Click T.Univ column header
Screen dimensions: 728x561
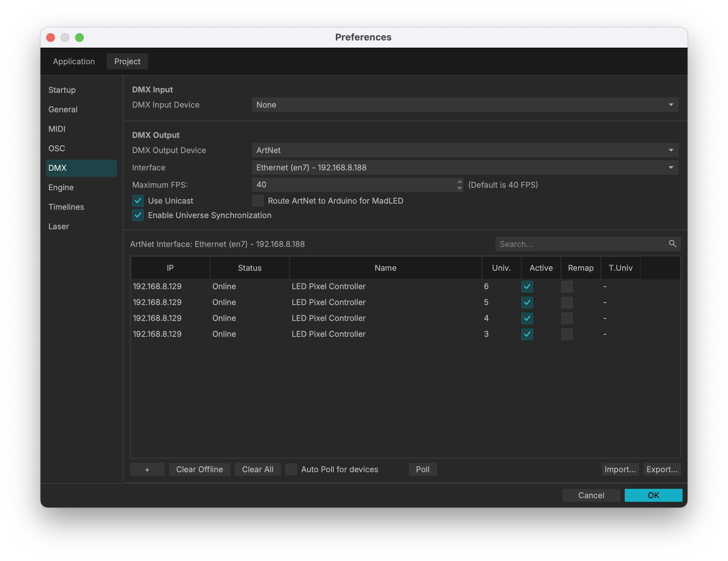(x=620, y=268)
